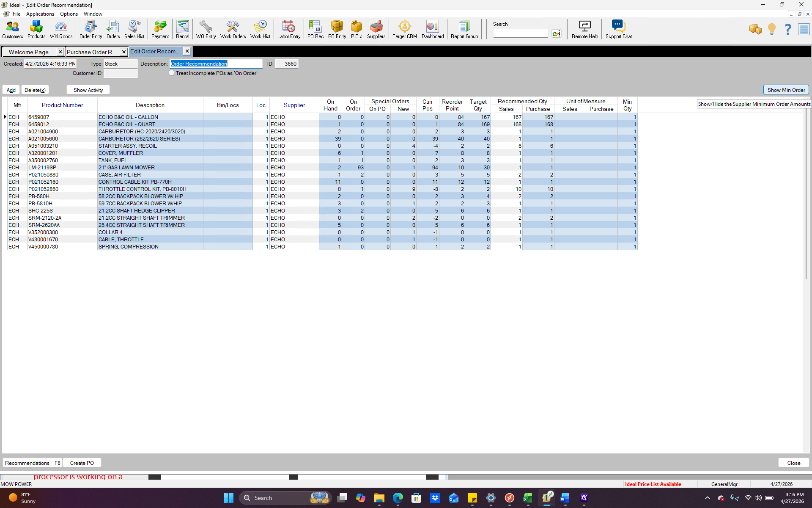Viewport: 812px width, 508px height.
Task: Click the Delete(x) button
Action: click(35, 90)
